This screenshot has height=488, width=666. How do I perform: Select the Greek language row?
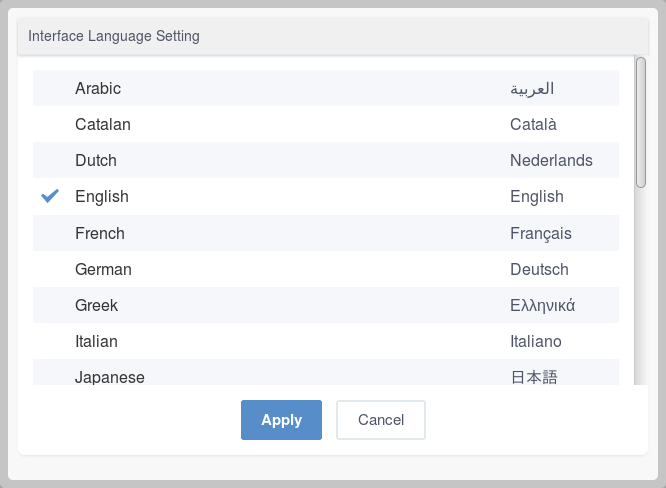326,305
